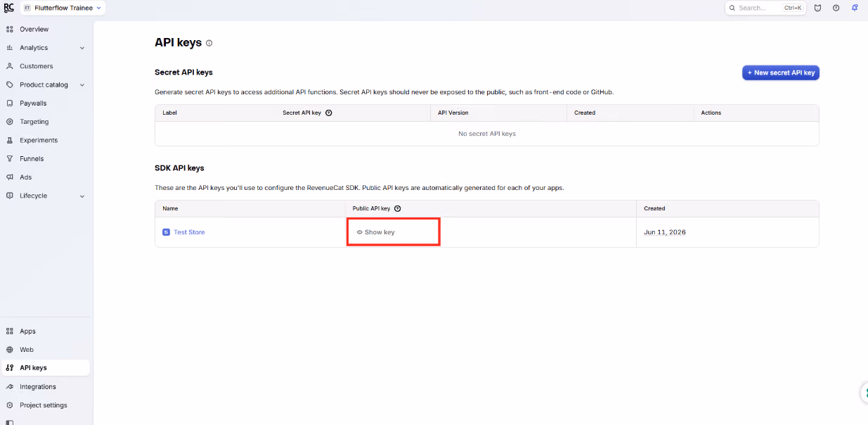Click the Secret API keys section heading

pyautogui.click(x=183, y=72)
